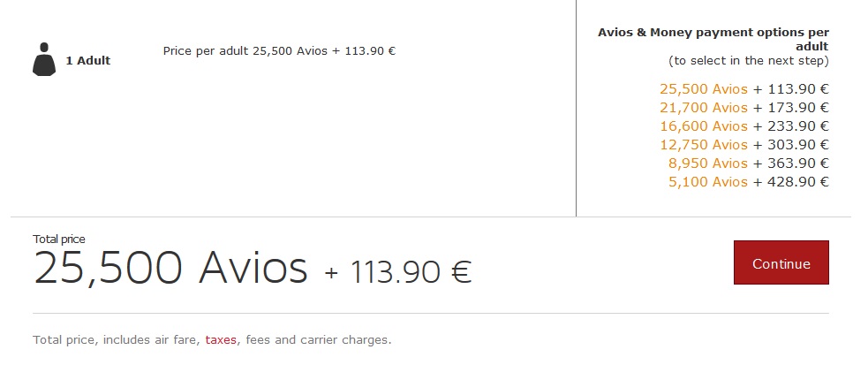
Task: Click the "to select in the next step" note
Action: [x=749, y=61]
